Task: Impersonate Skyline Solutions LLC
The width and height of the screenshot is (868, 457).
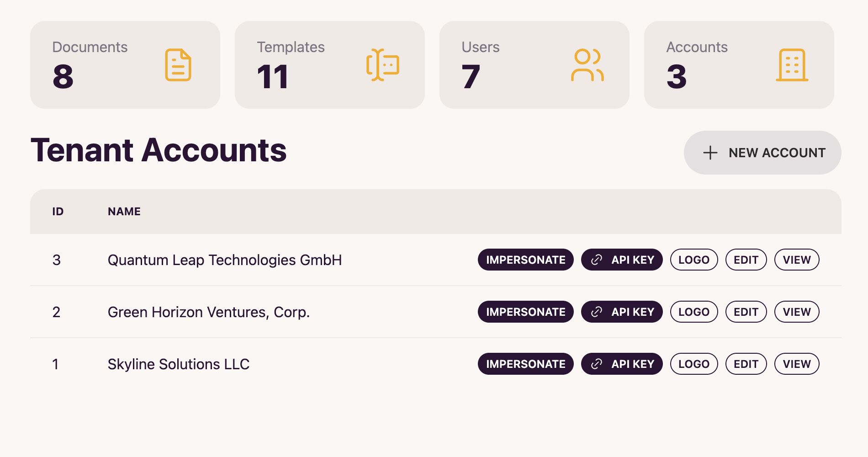Action: click(526, 364)
